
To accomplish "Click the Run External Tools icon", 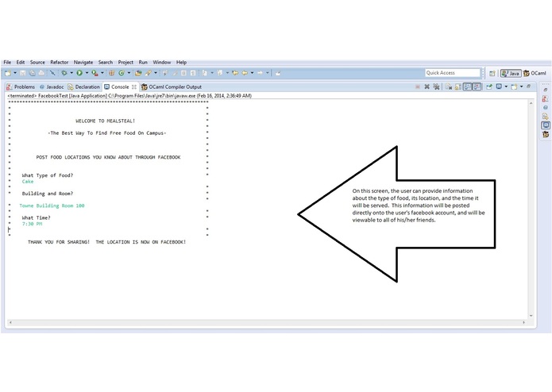I will coord(95,73).
